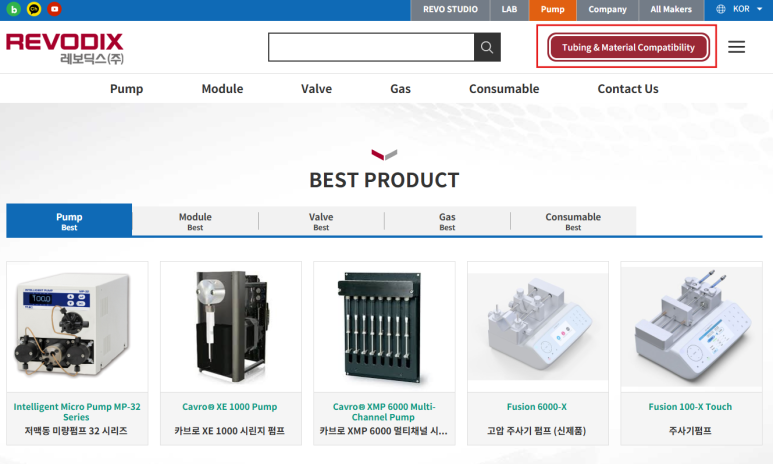Select the Consumable Best product tab
The height and width of the screenshot is (464, 773).
tap(573, 221)
